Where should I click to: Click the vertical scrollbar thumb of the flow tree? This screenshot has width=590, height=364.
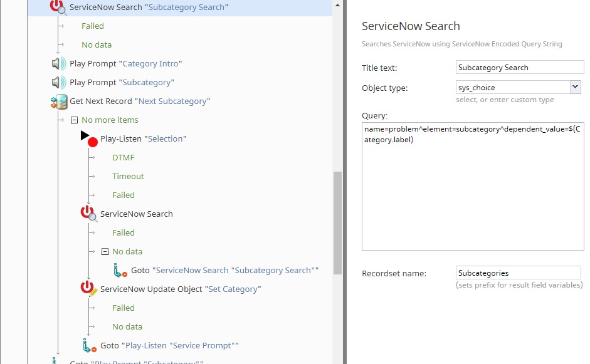[337, 223]
